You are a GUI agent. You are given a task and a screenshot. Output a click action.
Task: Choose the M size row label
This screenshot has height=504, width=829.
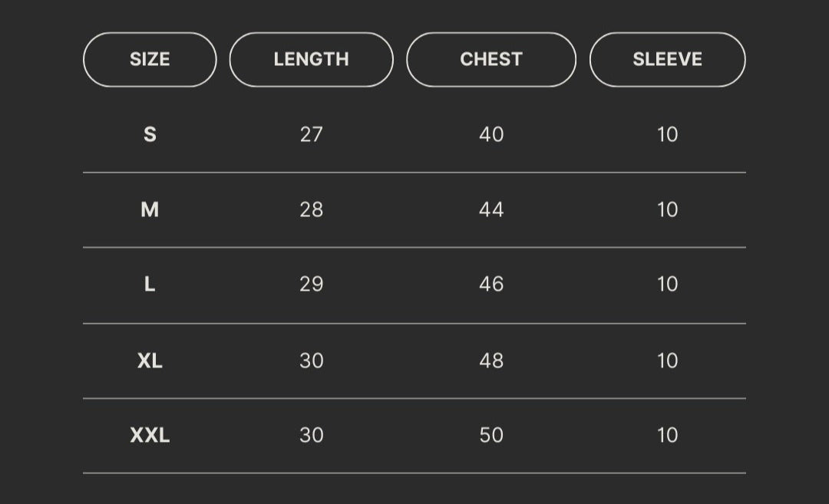tap(150, 209)
